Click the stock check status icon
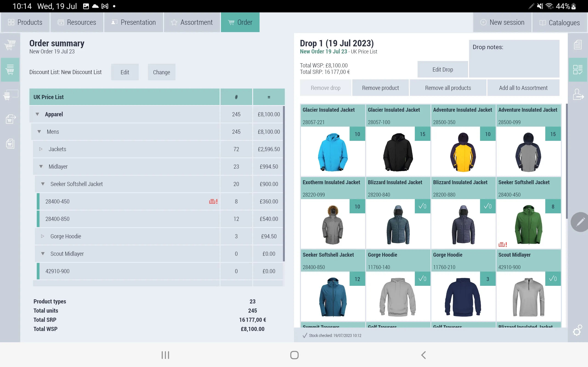This screenshot has width=588, height=367. 304,335
